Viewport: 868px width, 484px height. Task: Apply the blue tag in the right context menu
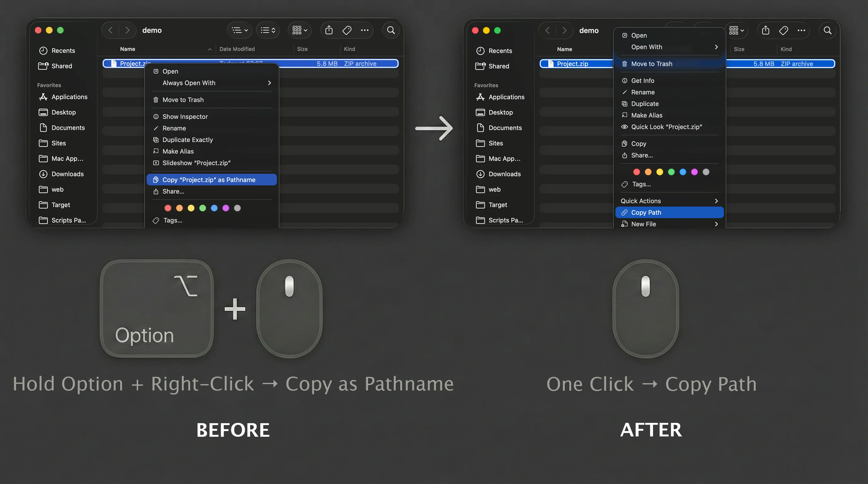683,172
